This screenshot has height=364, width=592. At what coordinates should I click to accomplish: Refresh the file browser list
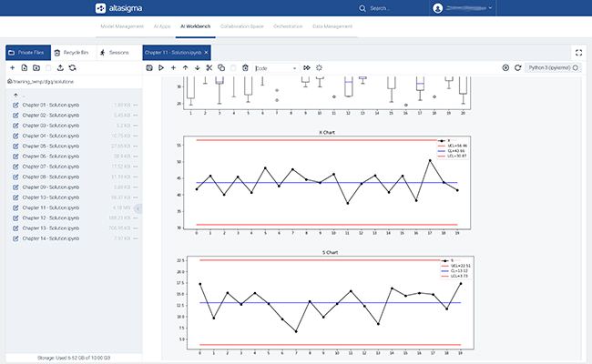click(73, 68)
